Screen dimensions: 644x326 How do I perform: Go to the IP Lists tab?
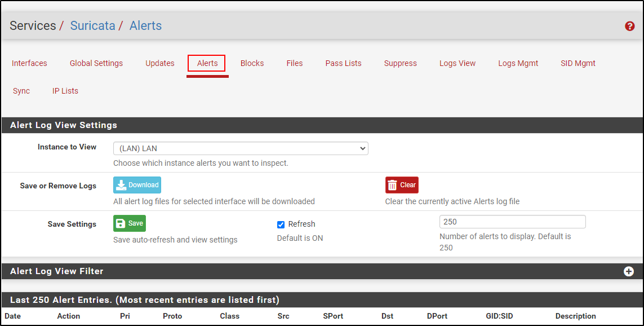click(x=65, y=91)
